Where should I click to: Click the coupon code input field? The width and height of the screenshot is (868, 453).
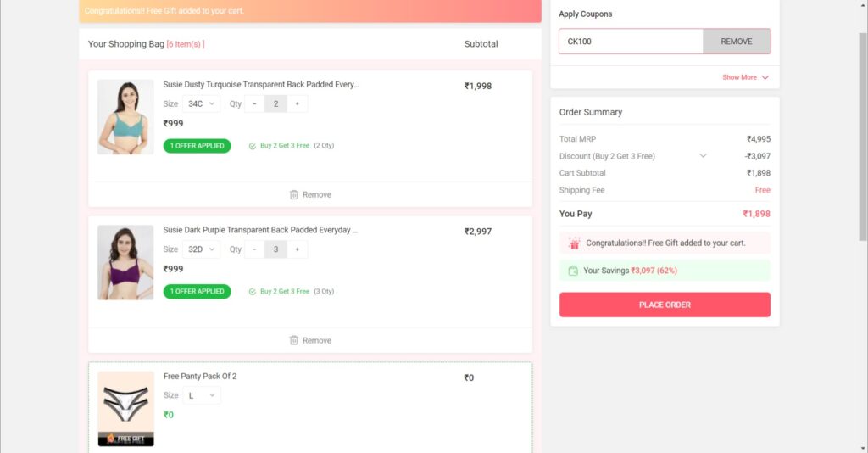[631, 42]
